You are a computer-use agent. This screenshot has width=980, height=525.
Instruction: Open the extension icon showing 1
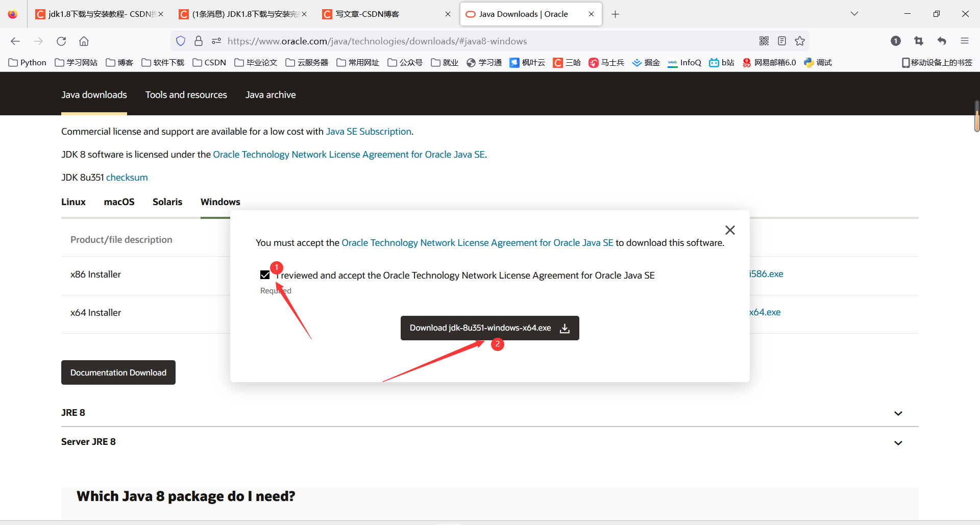click(896, 41)
